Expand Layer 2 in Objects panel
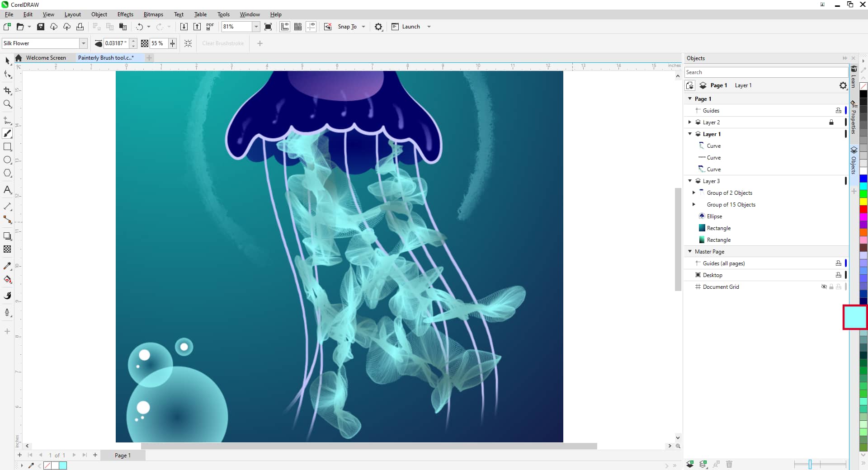Viewport: 868px width, 470px height. [689, 122]
